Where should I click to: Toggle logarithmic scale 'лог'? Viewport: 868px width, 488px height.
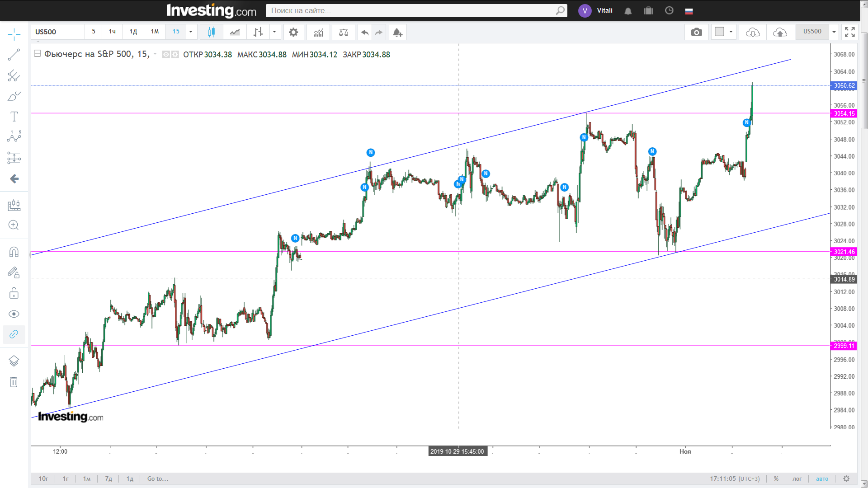coord(797,479)
